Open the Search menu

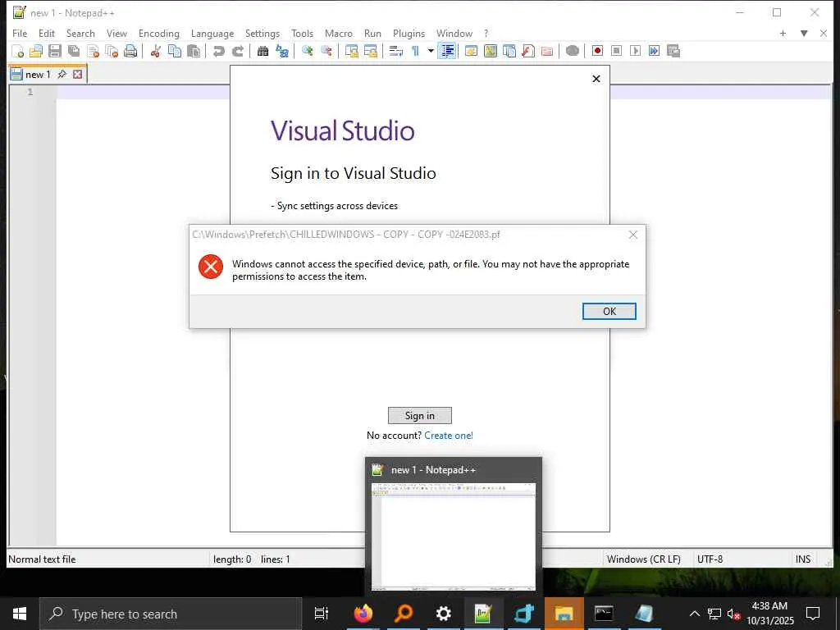80,33
